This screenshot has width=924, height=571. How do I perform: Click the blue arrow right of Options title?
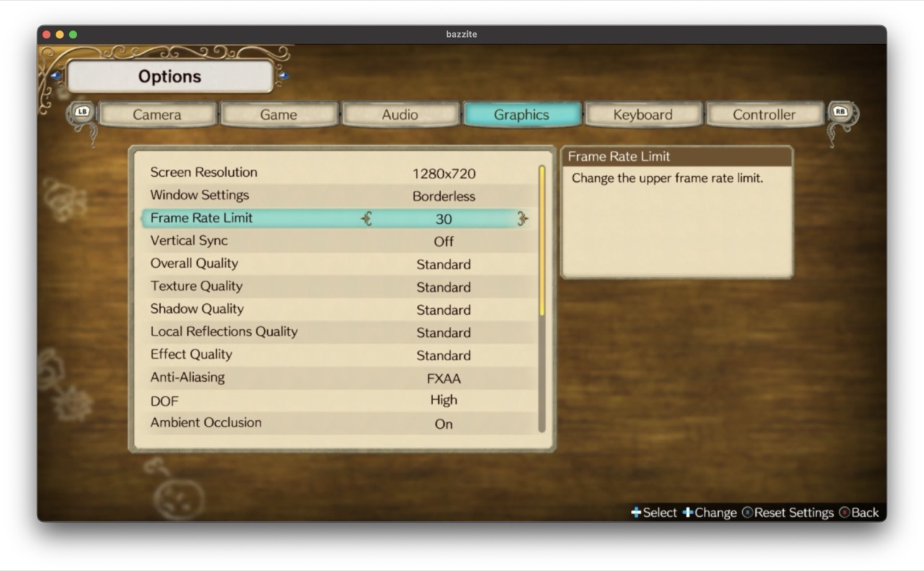283,76
